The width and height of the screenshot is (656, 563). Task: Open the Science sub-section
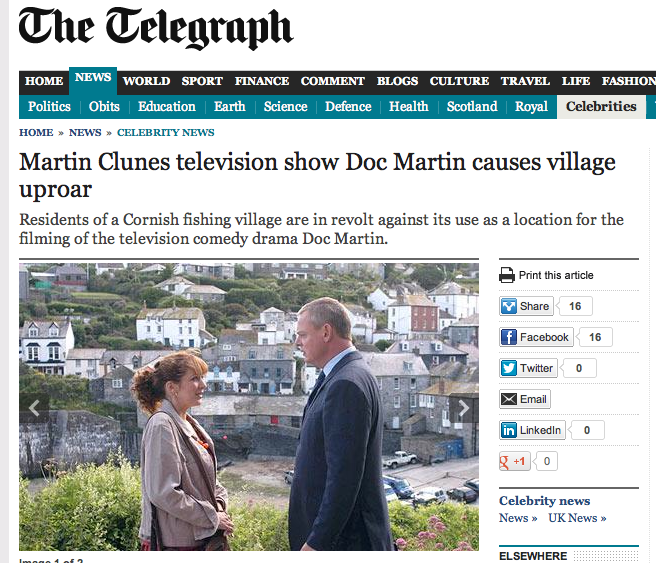pyautogui.click(x=285, y=107)
